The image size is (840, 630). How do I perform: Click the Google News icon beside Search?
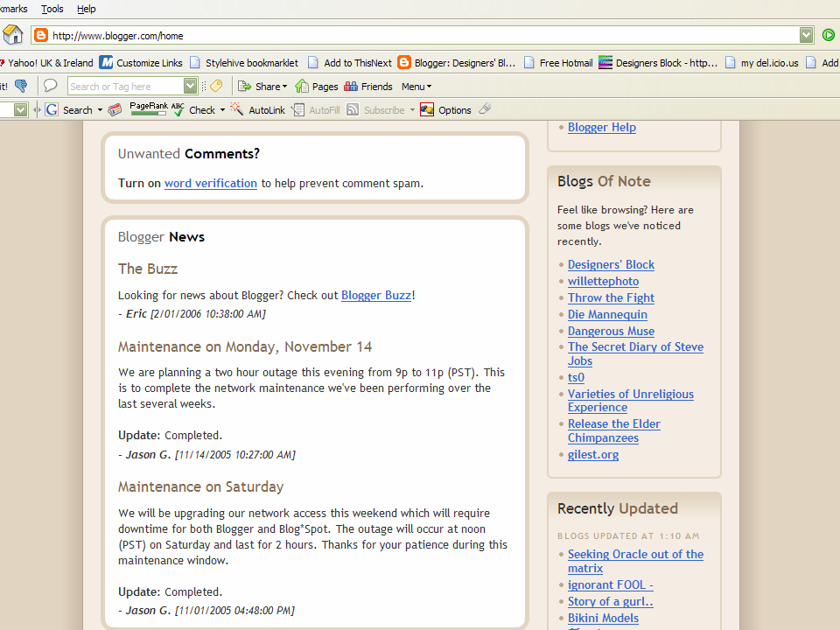[x=115, y=110]
